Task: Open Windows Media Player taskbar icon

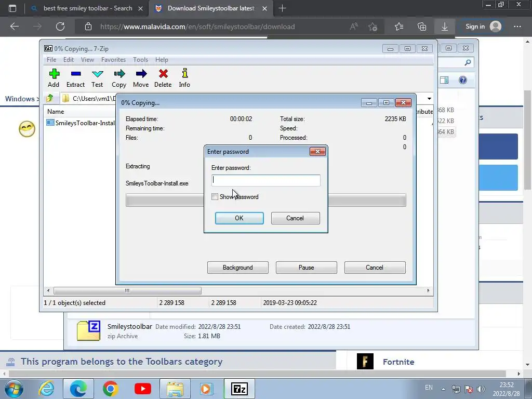Action: click(206, 389)
